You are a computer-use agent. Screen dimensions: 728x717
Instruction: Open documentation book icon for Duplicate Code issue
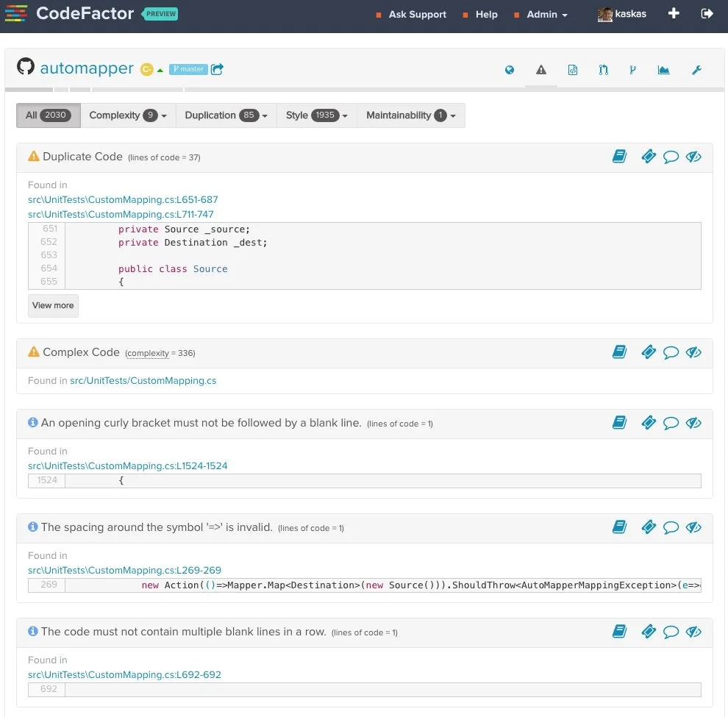click(619, 156)
